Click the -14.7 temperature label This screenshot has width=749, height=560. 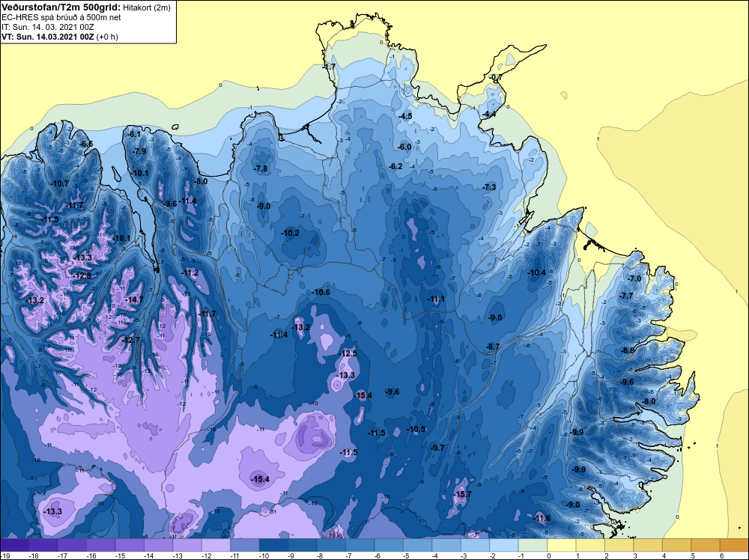134,299
